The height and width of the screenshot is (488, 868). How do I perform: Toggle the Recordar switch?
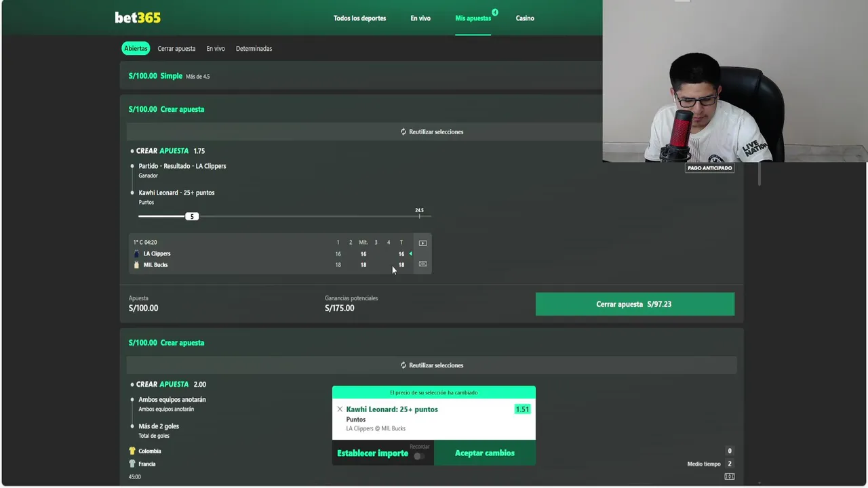click(x=420, y=456)
